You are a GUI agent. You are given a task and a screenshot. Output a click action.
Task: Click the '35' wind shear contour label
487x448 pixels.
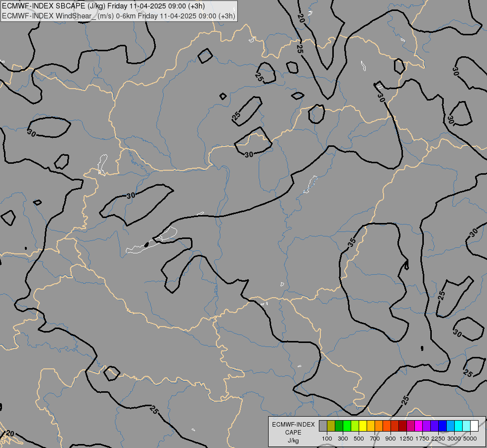coord(352,242)
